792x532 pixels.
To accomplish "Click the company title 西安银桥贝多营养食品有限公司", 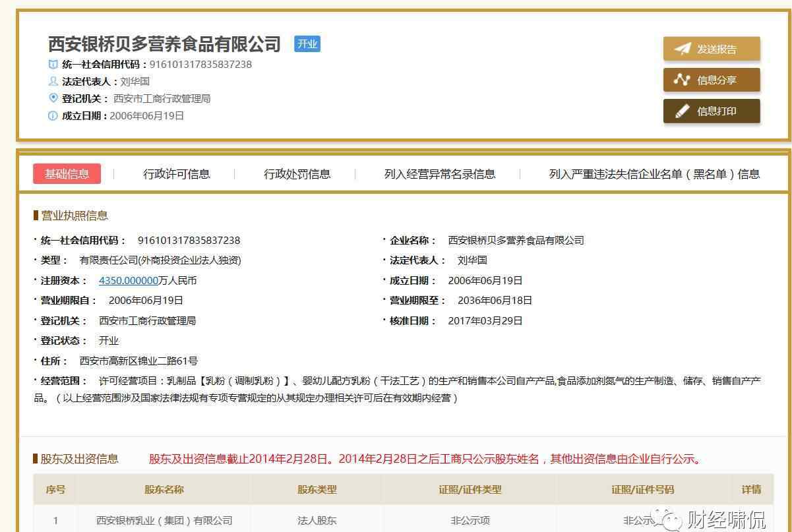I will point(165,44).
